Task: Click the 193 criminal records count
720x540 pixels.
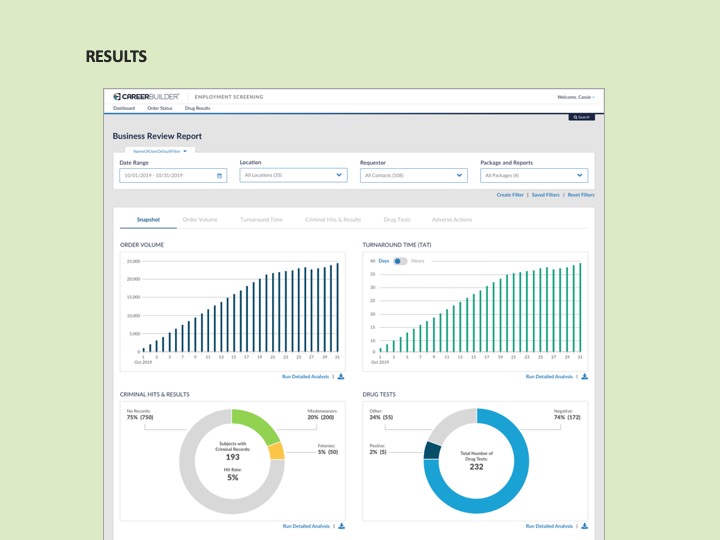Action: tap(233, 457)
